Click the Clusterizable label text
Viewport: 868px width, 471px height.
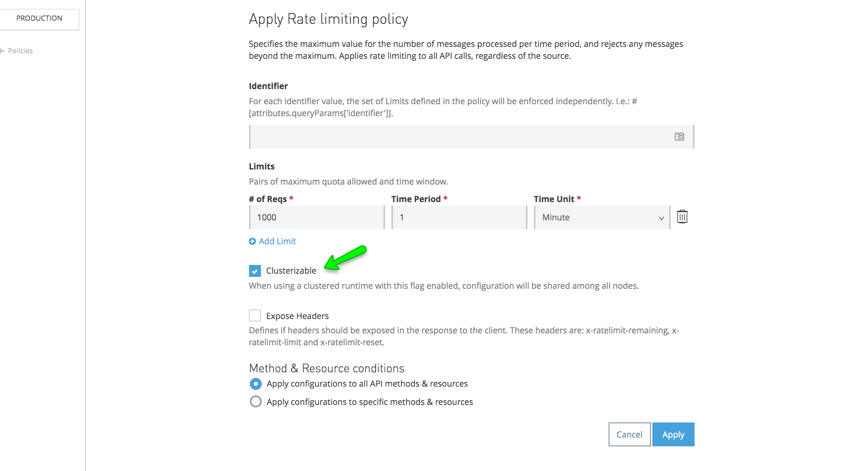click(291, 271)
